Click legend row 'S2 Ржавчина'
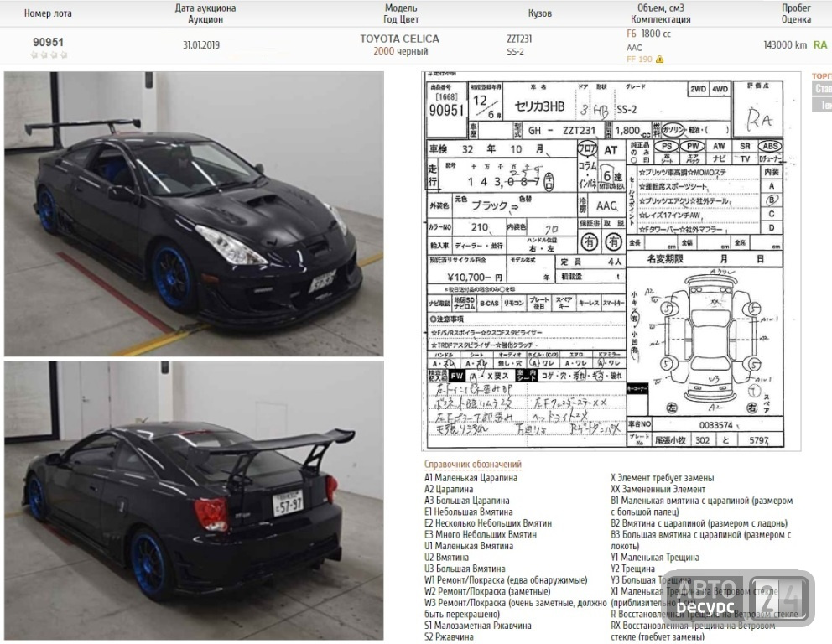The image size is (832, 644). pyautogui.click(x=449, y=636)
